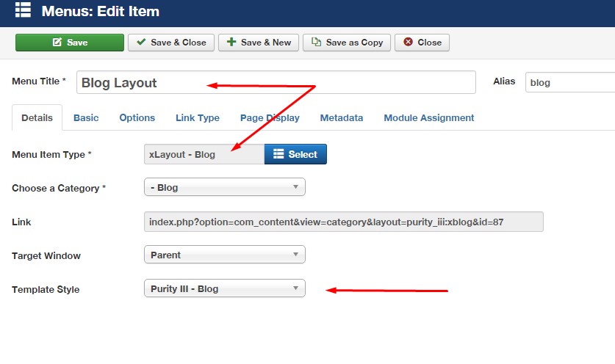
Task: Click the Menus grid icon in header
Action: point(23,11)
